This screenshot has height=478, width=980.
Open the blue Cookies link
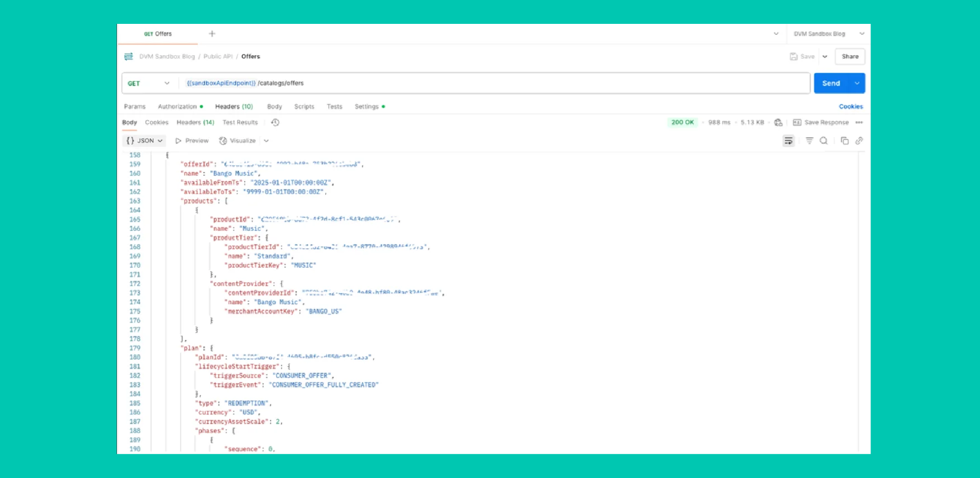(851, 106)
